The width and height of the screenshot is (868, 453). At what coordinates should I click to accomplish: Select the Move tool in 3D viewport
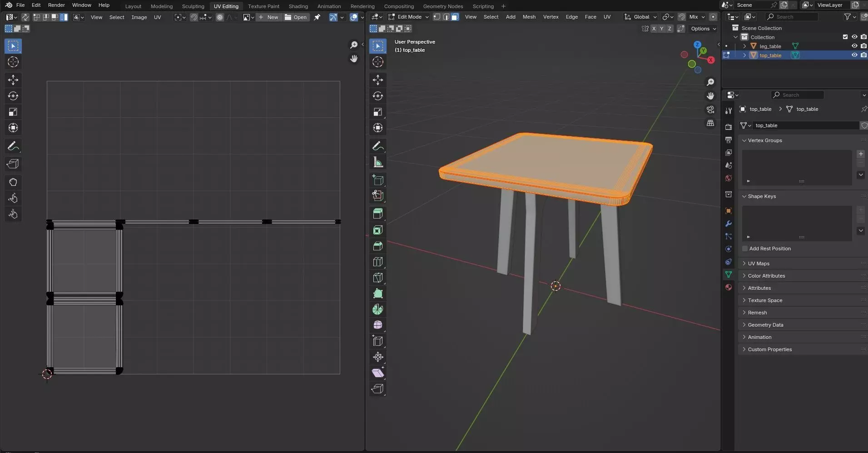point(378,80)
